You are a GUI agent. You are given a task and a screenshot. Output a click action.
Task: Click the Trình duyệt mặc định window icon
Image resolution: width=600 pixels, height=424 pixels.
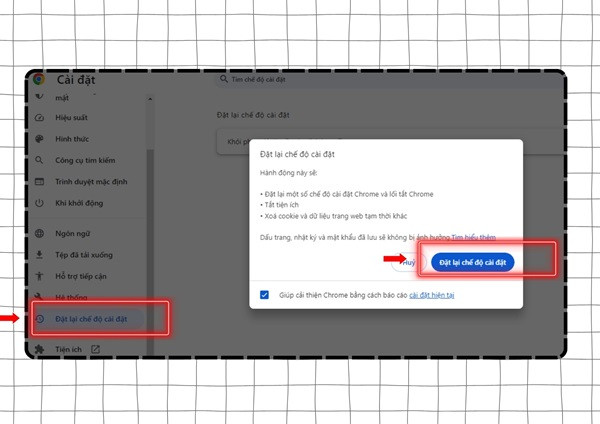click(39, 181)
